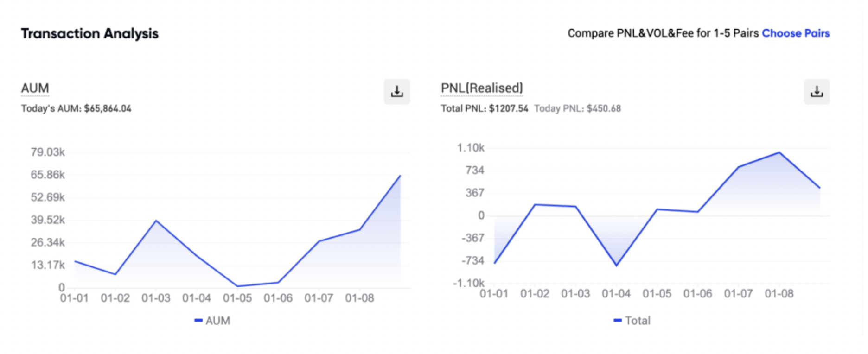Toggle the Total legend series
Viewport: 868px width, 354px height.
(x=632, y=321)
